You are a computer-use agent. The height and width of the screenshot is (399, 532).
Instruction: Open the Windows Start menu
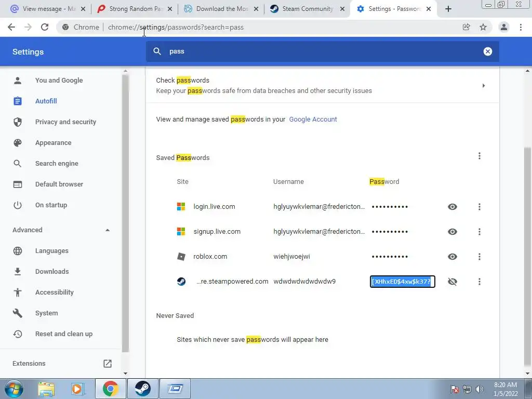(14, 389)
